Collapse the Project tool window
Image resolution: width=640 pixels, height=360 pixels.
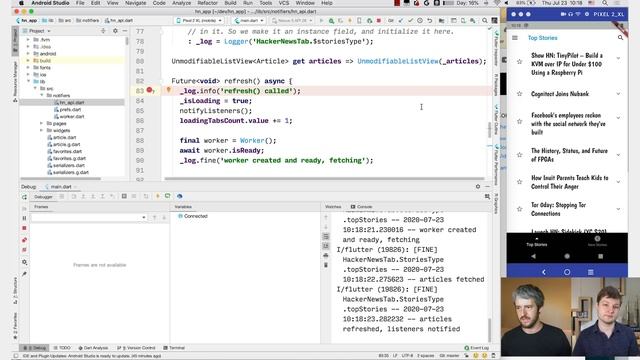pyautogui.click(x=124, y=31)
